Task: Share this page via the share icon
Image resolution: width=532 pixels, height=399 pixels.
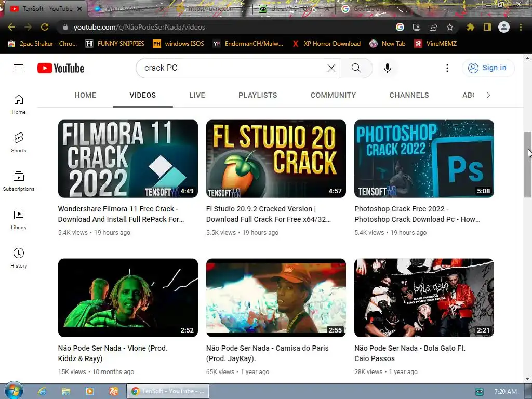Action: tap(433, 27)
